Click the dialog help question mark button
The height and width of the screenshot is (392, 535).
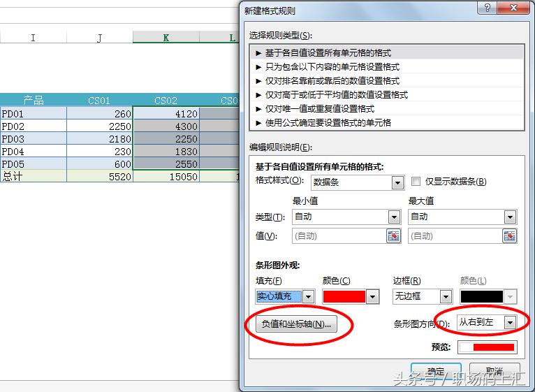488,7
